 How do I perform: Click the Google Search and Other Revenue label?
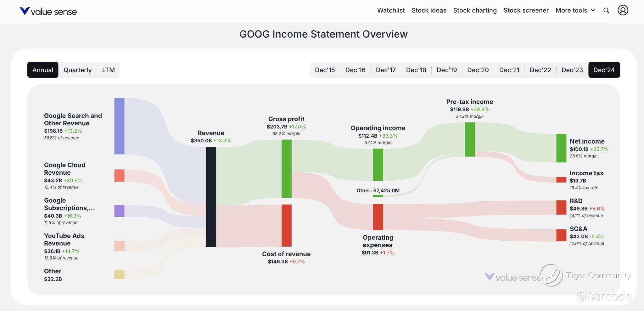[x=73, y=119]
